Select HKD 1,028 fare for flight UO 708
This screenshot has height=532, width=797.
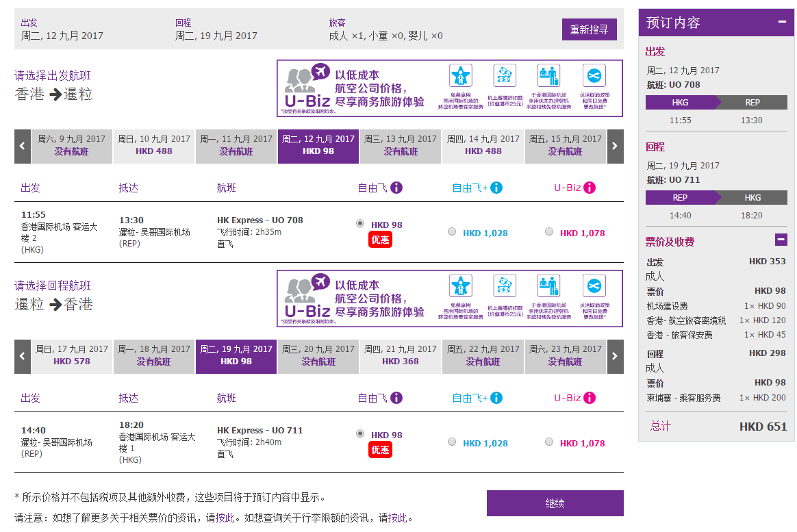click(x=452, y=231)
